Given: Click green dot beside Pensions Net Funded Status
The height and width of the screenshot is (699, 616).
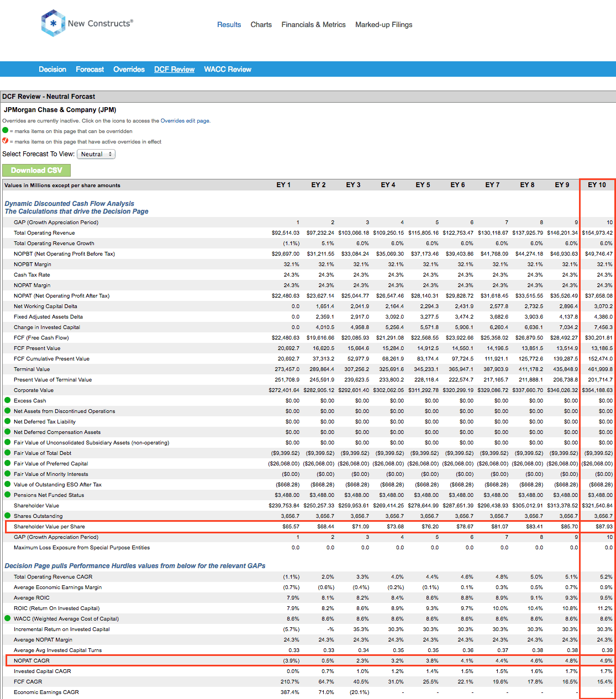Looking at the screenshot, I should [x=8, y=495].
